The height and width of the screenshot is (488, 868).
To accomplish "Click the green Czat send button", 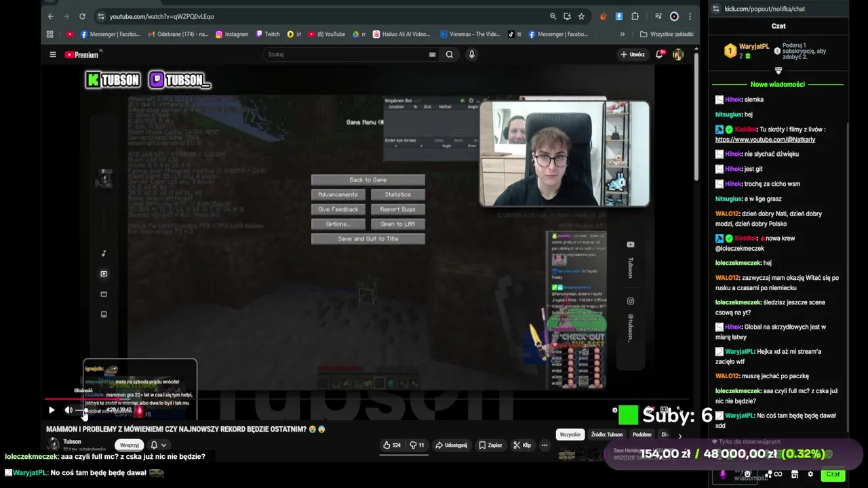I will click(833, 474).
